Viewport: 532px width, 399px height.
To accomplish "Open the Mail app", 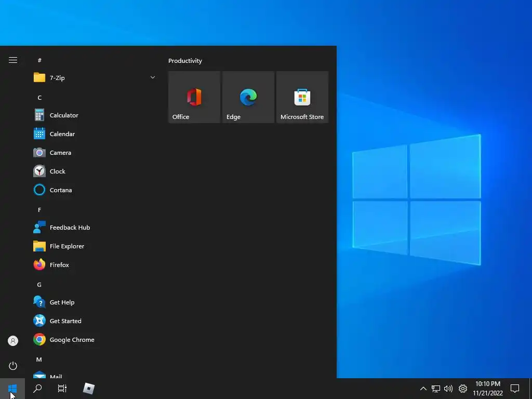I will click(95, 374).
